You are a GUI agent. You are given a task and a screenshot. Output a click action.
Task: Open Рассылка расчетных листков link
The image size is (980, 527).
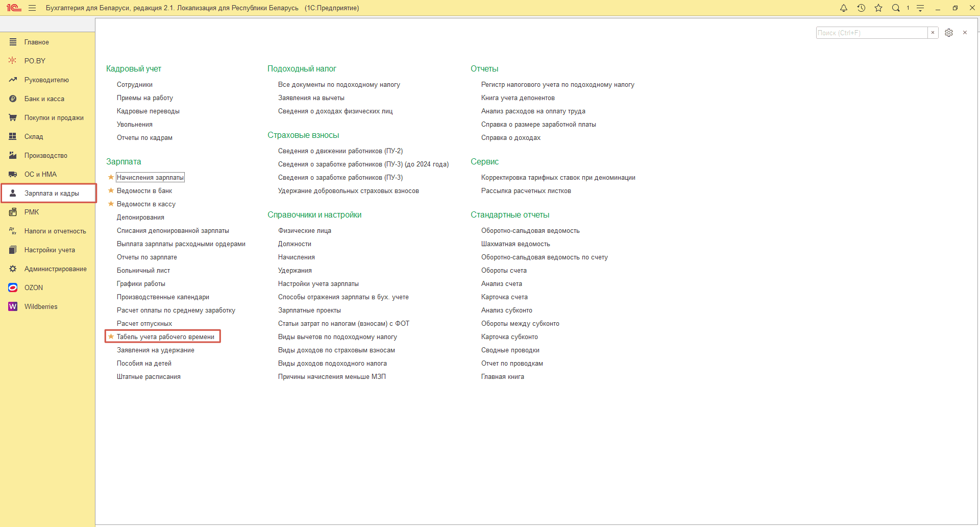(526, 190)
